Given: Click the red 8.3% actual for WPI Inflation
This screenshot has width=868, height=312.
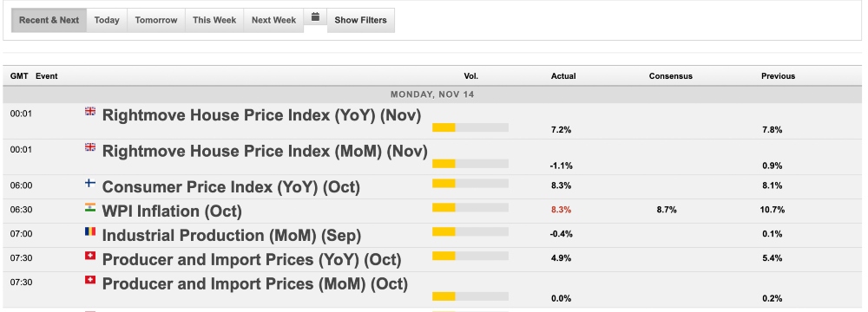Looking at the screenshot, I should tap(561, 210).
